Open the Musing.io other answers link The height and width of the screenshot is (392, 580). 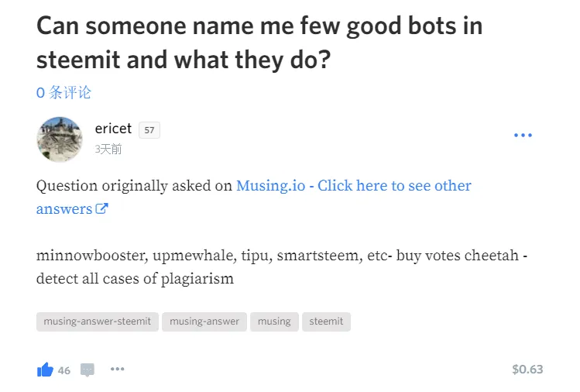point(254,197)
